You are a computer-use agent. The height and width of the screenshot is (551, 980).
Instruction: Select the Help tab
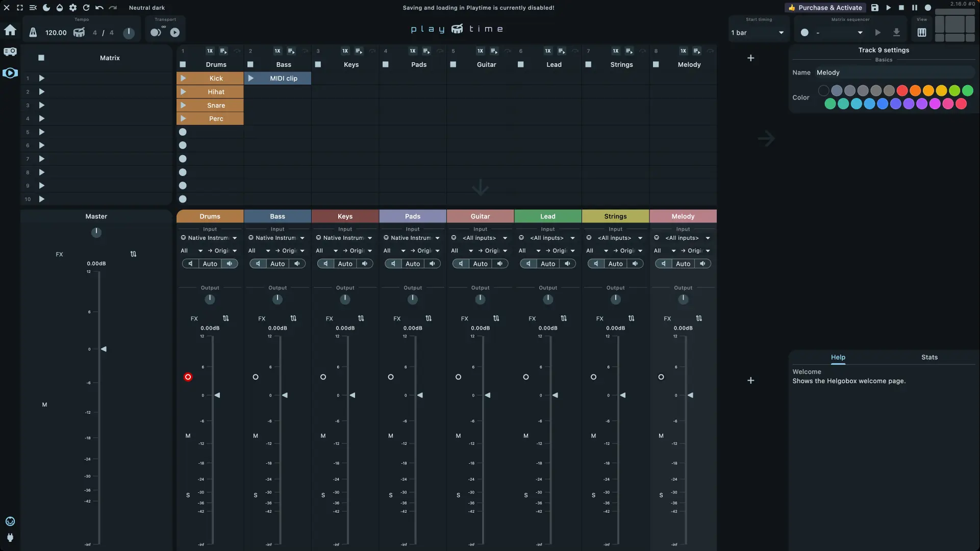838,357
